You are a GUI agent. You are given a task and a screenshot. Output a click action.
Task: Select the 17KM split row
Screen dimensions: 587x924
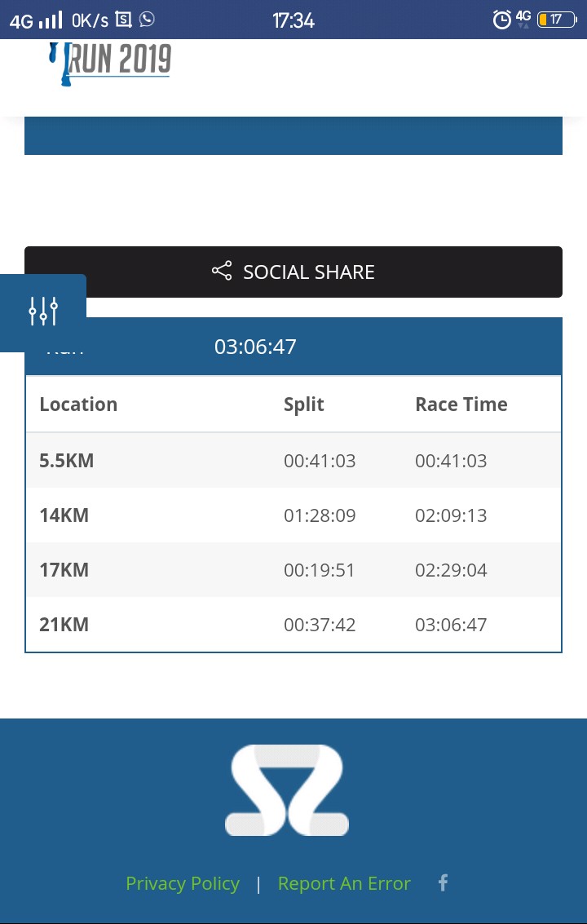(293, 570)
